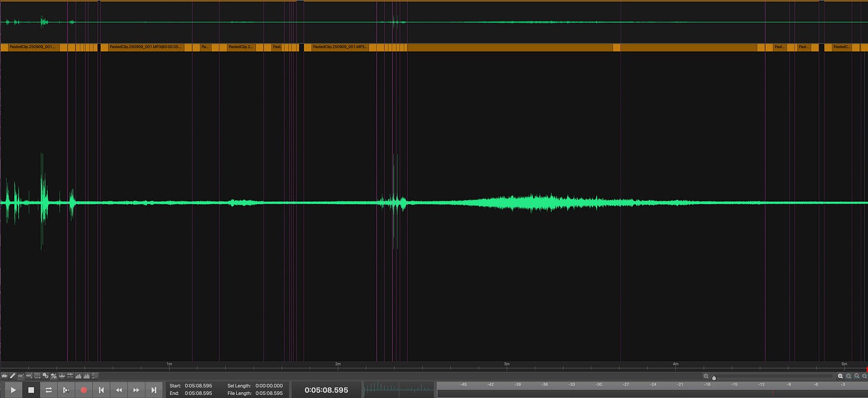
Task: Click the highlighted zoom-in magnifier right of slider
Action: pyautogui.click(x=841, y=376)
